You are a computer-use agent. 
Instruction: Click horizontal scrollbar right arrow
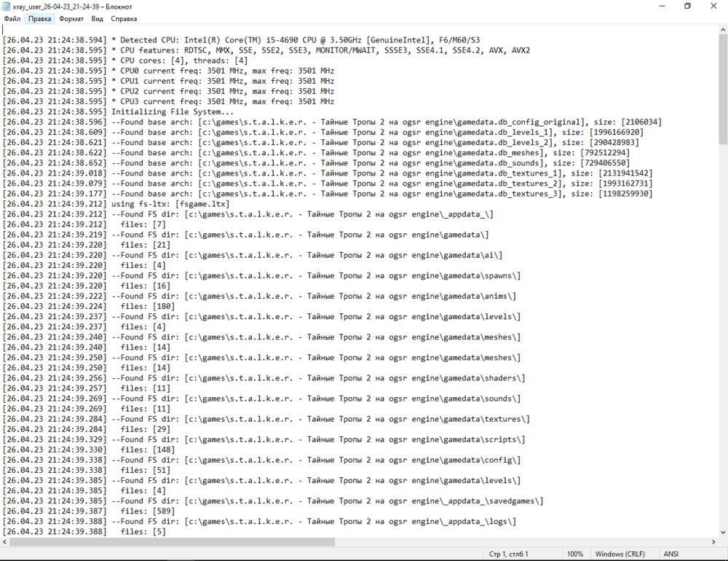pos(713,542)
